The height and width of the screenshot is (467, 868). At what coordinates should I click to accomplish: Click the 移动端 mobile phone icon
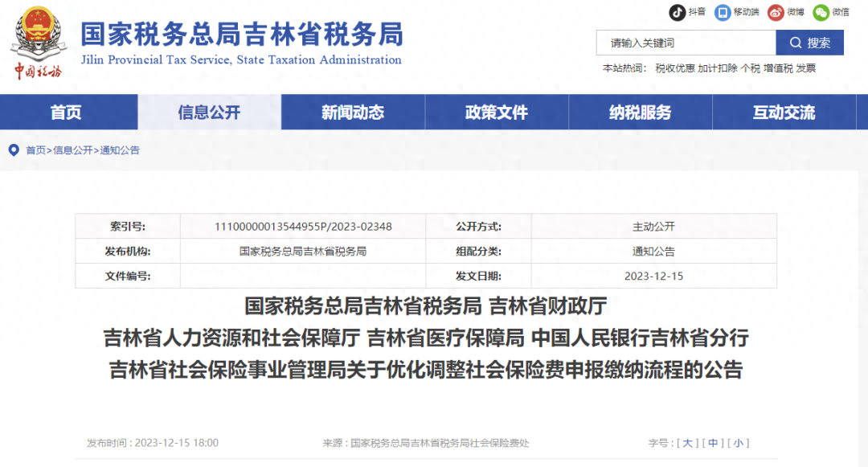(x=723, y=12)
